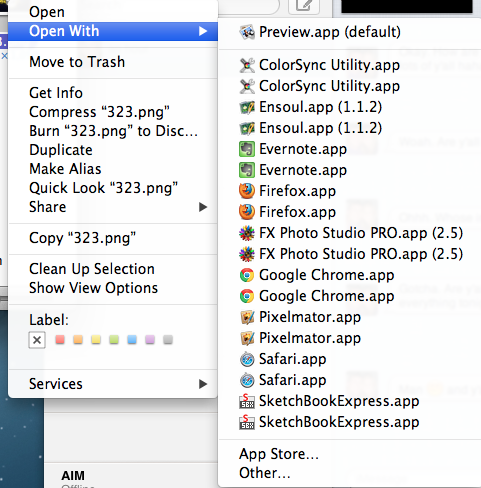Click the upper Safari.app compass icon

[247, 359]
